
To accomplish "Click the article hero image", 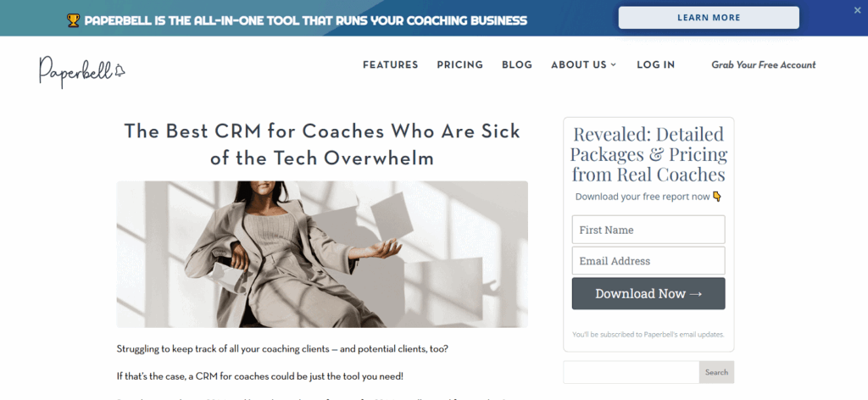I will pyautogui.click(x=322, y=254).
